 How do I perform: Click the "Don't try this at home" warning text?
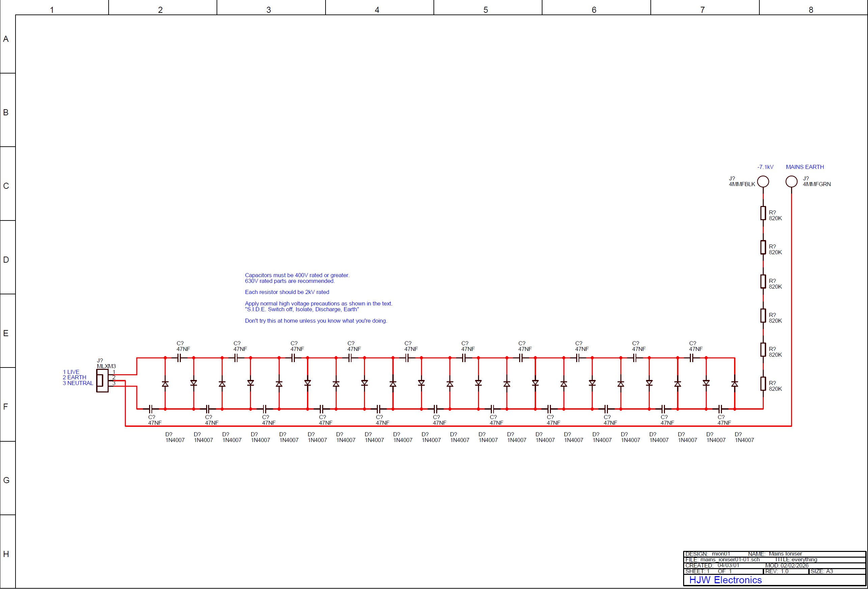point(316,321)
